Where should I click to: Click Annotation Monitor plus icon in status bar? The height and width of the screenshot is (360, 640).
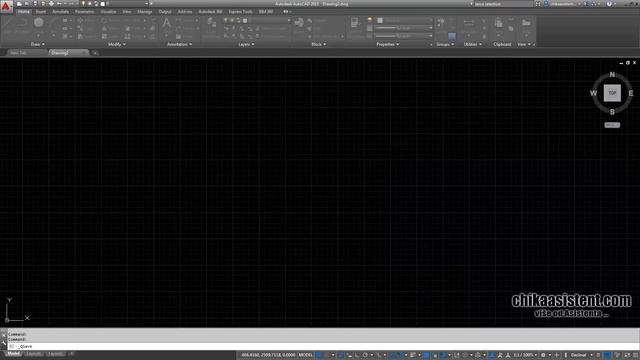(x=557, y=355)
